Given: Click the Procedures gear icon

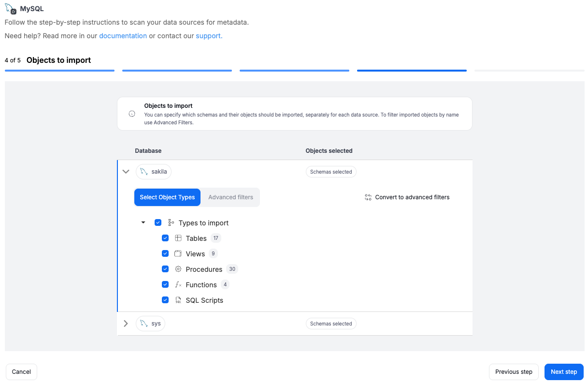Looking at the screenshot, I should [x=178, y=269].
